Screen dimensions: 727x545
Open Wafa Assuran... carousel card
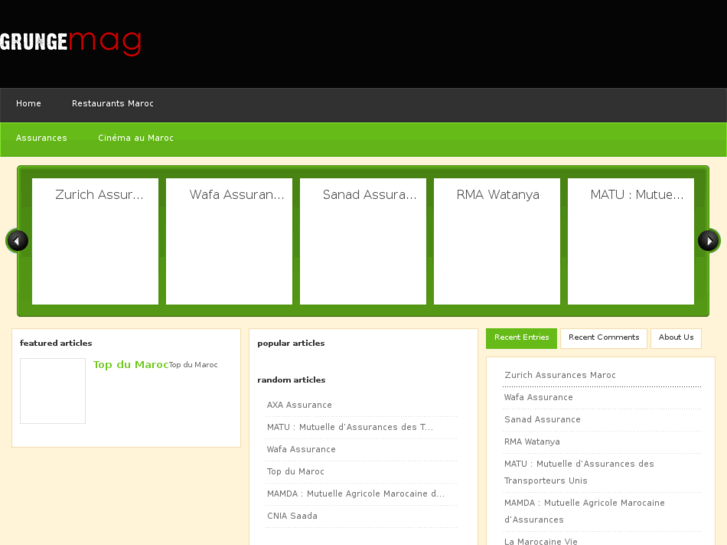pos(229,241)
